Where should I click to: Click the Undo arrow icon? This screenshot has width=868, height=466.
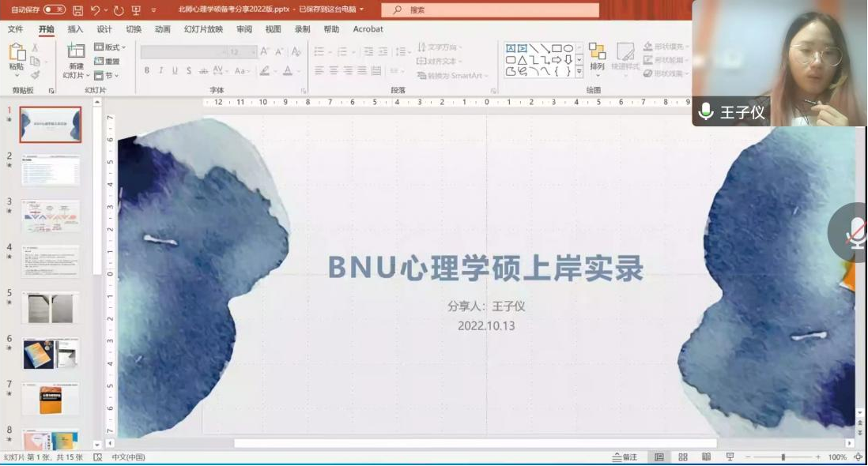pos(96,10)
